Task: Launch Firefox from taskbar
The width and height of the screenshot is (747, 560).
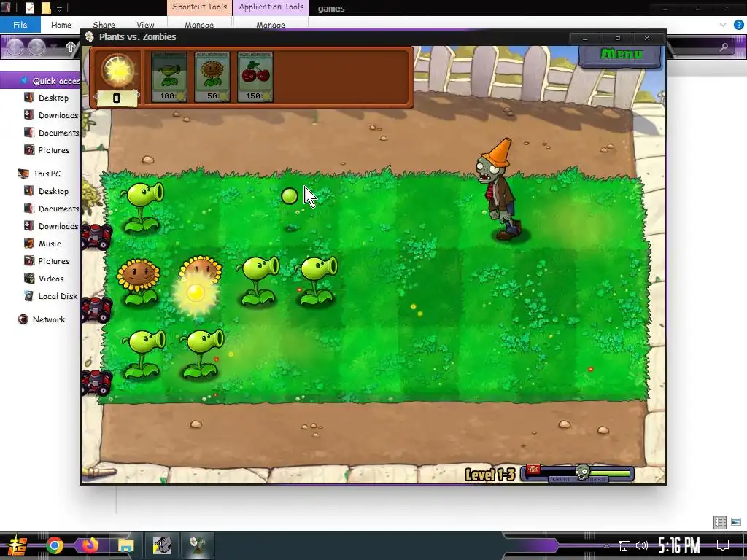Action: coord(89,545)
